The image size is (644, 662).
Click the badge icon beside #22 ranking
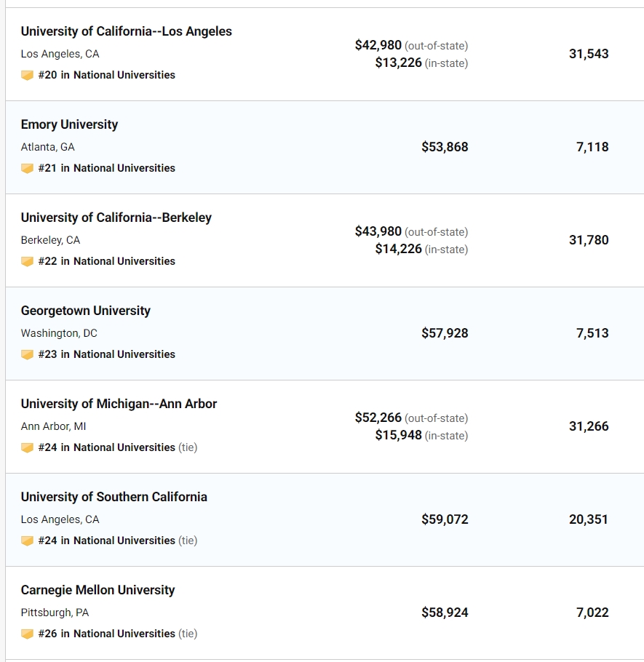pyautogui.click(x=27, y=262)
